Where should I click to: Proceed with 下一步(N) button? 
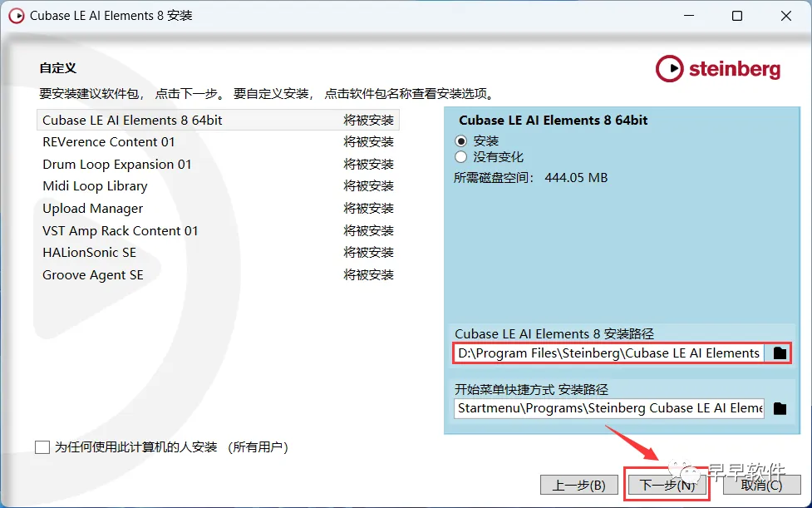pyautogui.click(x=667, y=486)
